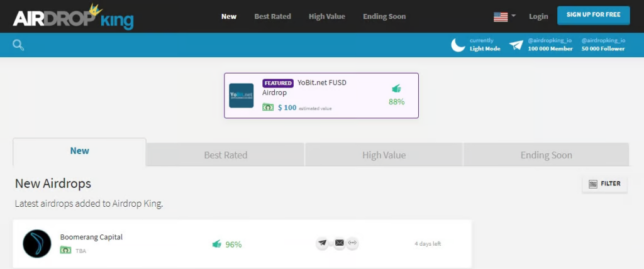Click the Telegram requirement icon on Boomerang Capital
This screenshot has height=269, width=644.
[323, 243]
